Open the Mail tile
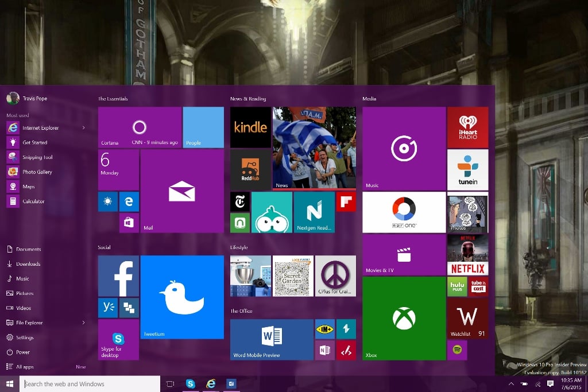The height and width of the screenshot is (392, 588). tap(182, 191)
